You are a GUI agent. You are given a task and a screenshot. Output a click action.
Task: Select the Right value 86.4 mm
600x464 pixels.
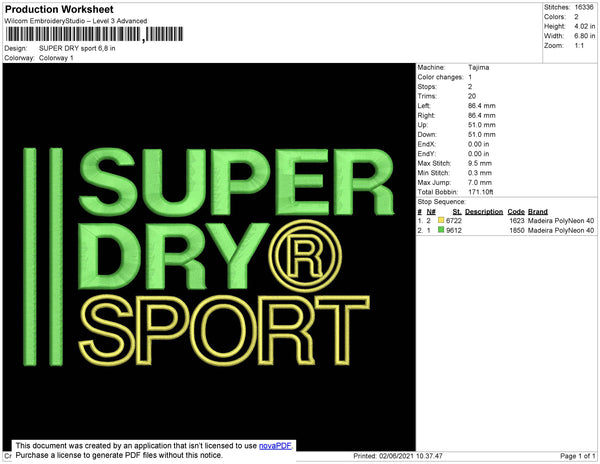point(481,116)
